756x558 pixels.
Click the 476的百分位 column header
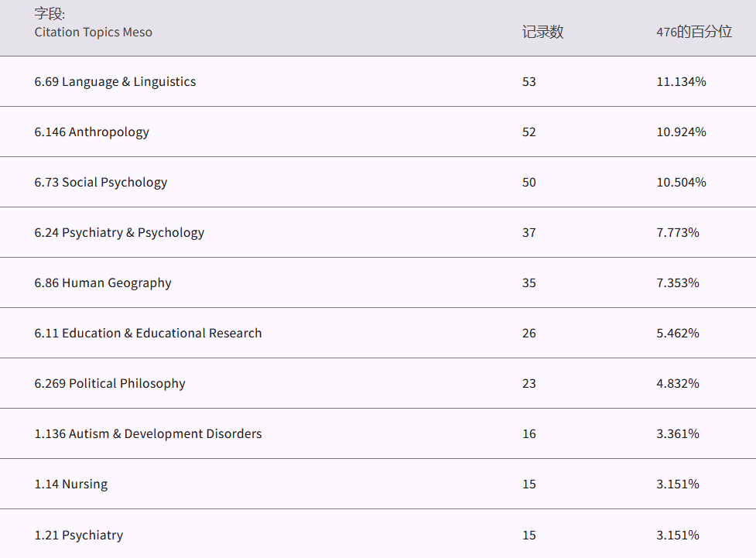tap(694, 33)
